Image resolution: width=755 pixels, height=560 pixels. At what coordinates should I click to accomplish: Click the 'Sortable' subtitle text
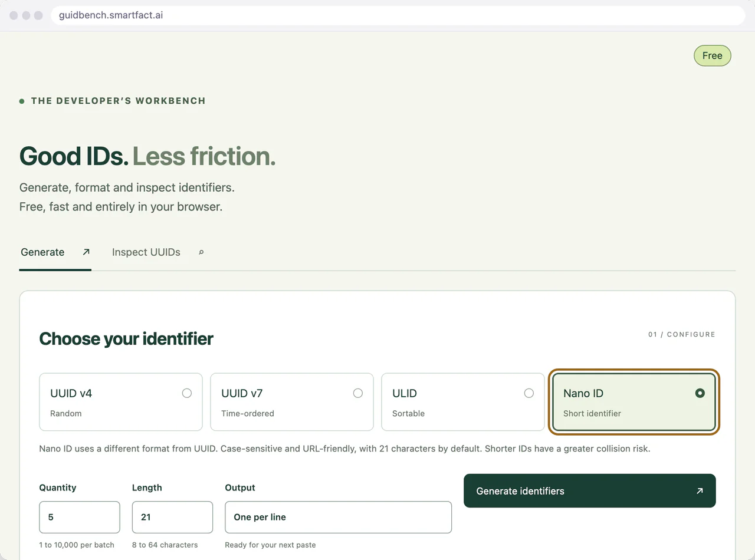click(408, 413)
